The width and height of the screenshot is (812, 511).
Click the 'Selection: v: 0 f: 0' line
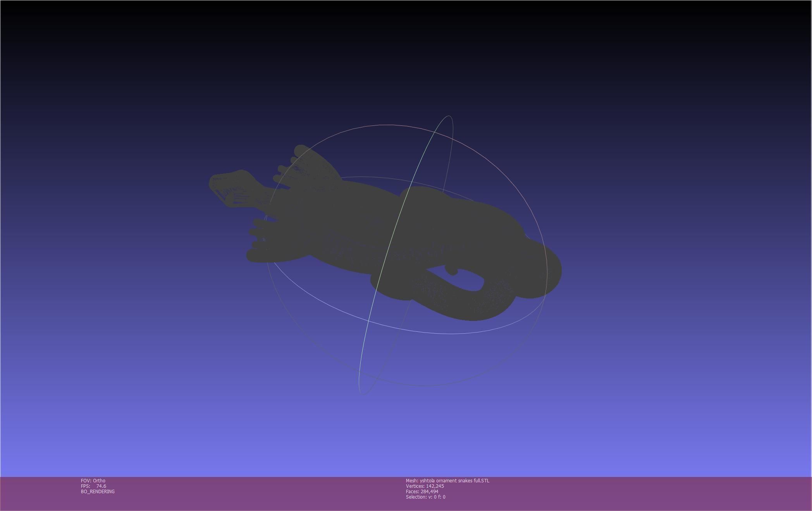click(x=425, y=497)
